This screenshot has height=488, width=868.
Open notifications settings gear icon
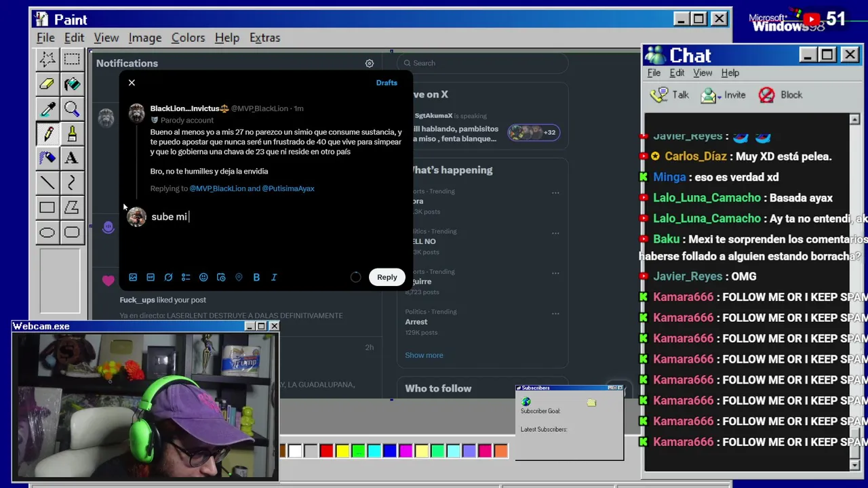(x=370, y=63)
